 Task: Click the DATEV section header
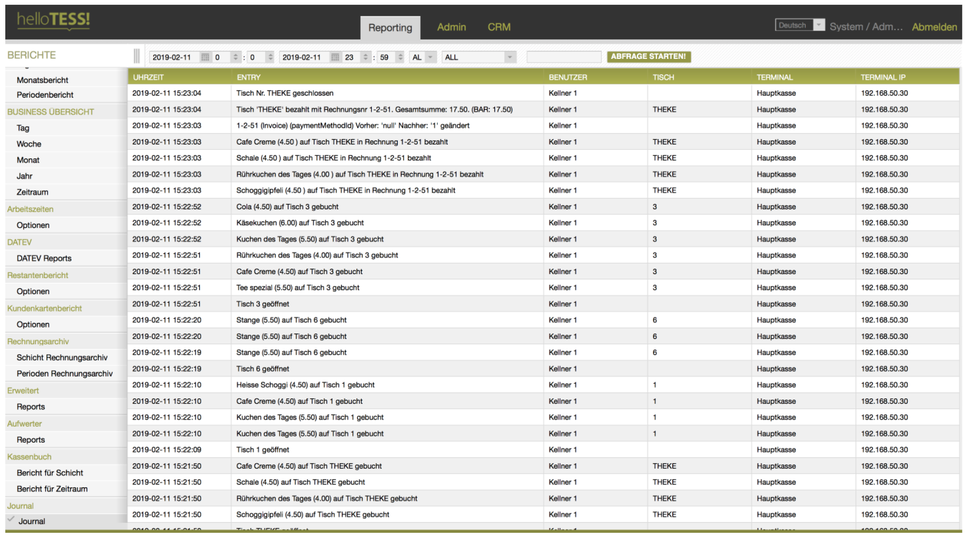coord(19,242)
